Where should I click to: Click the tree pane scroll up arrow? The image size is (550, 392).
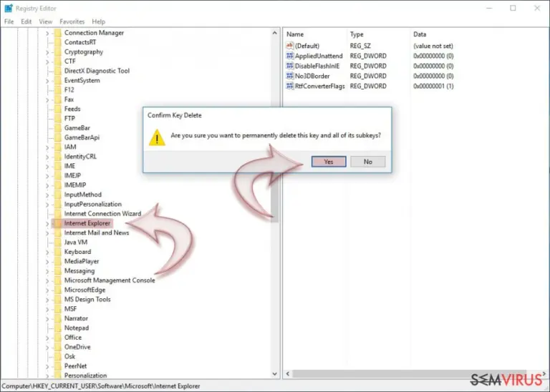pyautogui.click(x=275, y=33)
